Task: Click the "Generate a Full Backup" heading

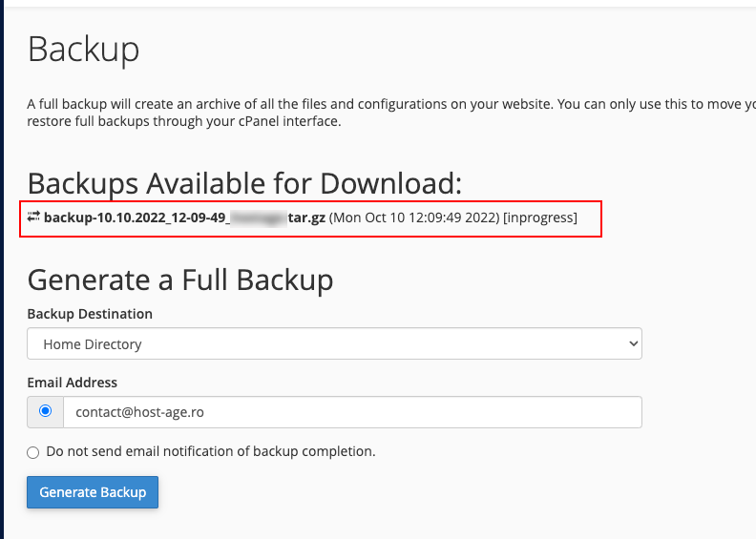Action: click(180, 279)
